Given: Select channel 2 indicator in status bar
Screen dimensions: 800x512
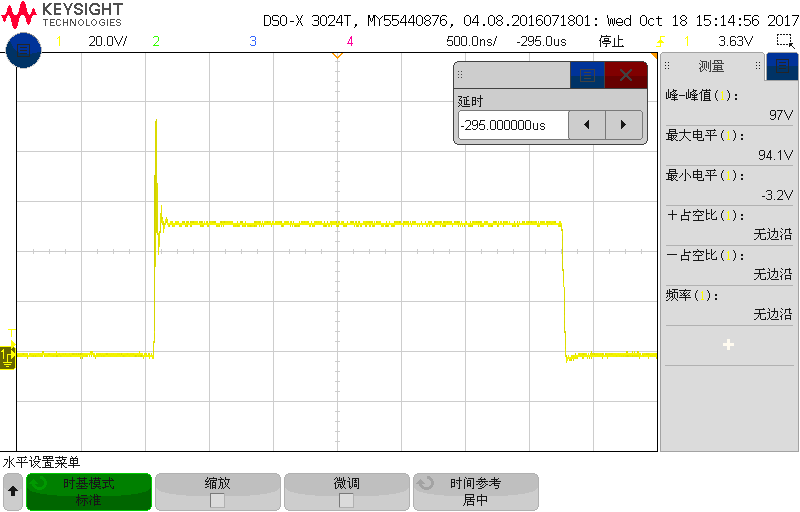Looking at the screenshot, I should click(x=156, y=41).
